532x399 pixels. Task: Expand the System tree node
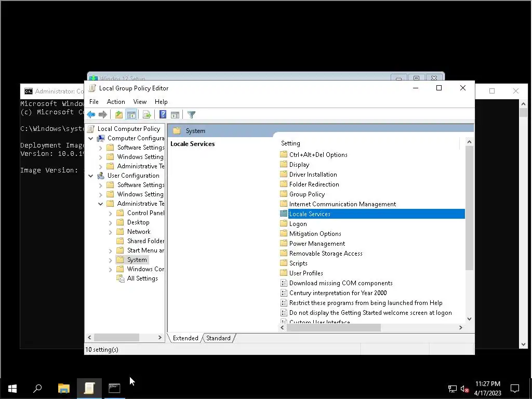pyautogui.click(x=110, y=260)
